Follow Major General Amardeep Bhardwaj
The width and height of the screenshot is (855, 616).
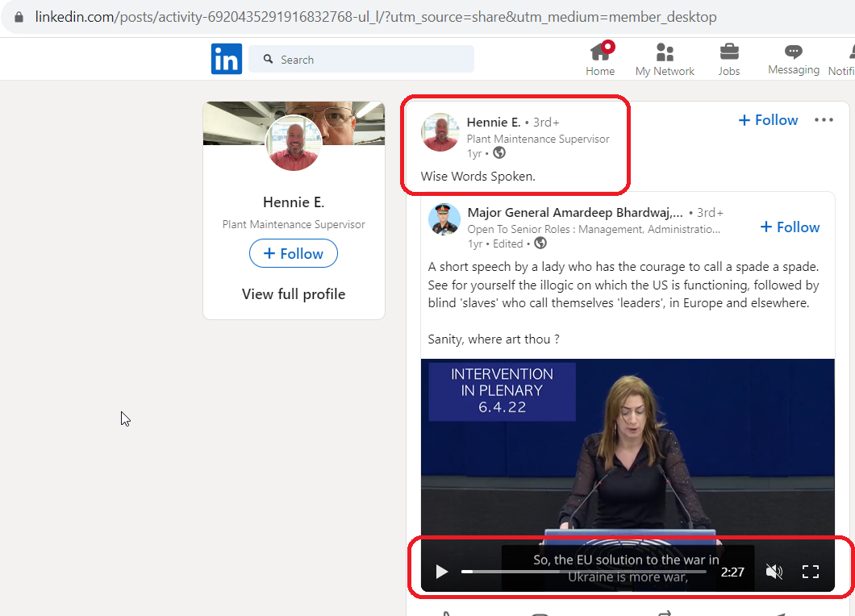pos(790,227)
